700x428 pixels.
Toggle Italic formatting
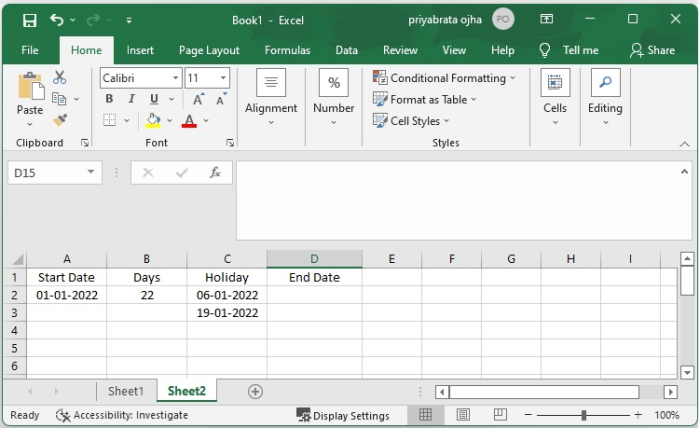pyautogui.click(x=132, y=99)
